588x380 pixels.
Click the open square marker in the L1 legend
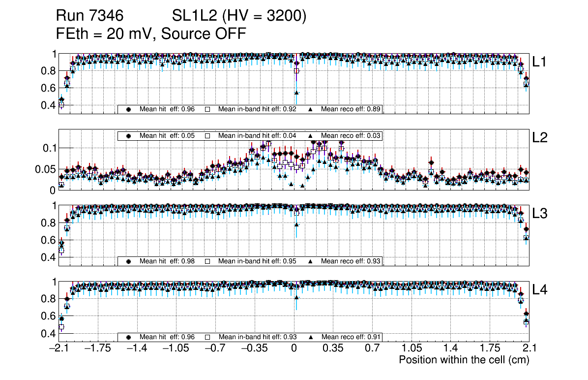coord(207,109)
